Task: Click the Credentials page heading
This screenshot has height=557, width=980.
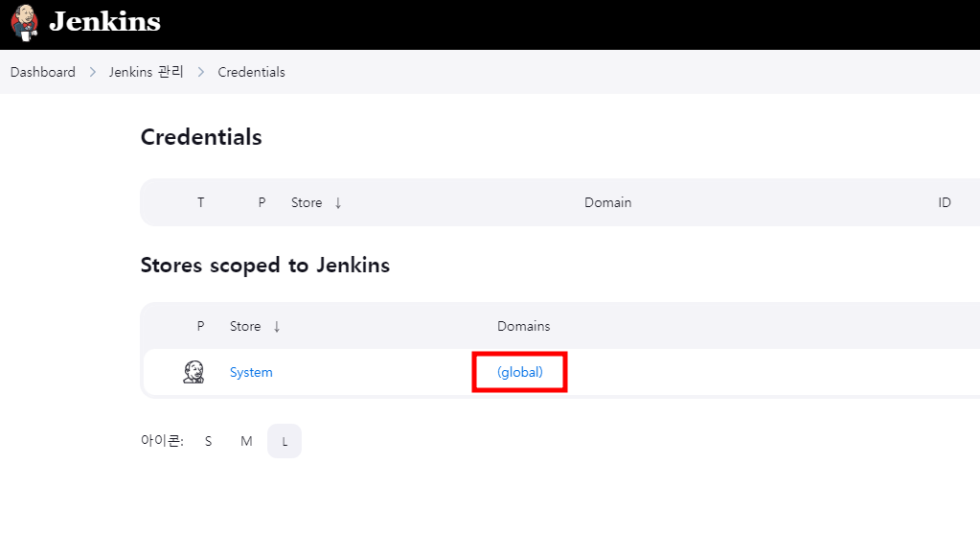Action: pyautogui.click(x=201, y=137)
